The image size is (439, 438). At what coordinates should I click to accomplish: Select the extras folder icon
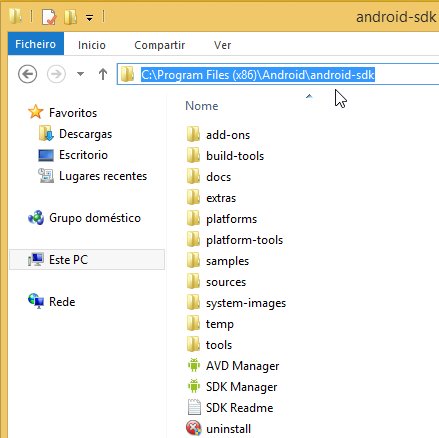tap(193, 197)
